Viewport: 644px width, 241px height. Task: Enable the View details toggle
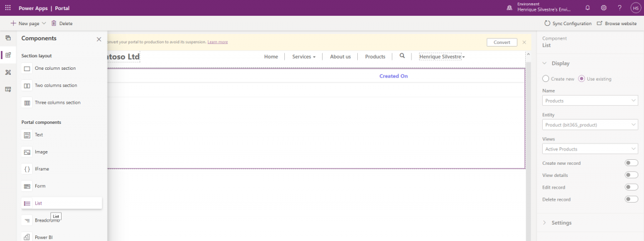631,175
